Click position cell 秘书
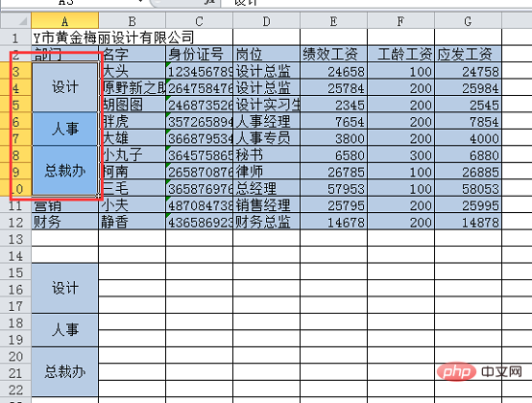The height and width of the screenshot is (403, 532). coord(266,154)
